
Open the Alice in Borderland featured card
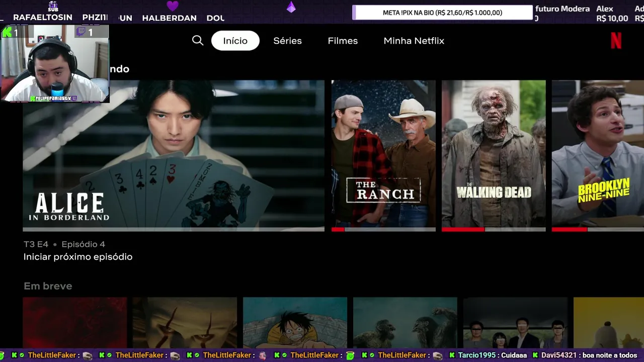pos(174,155)
